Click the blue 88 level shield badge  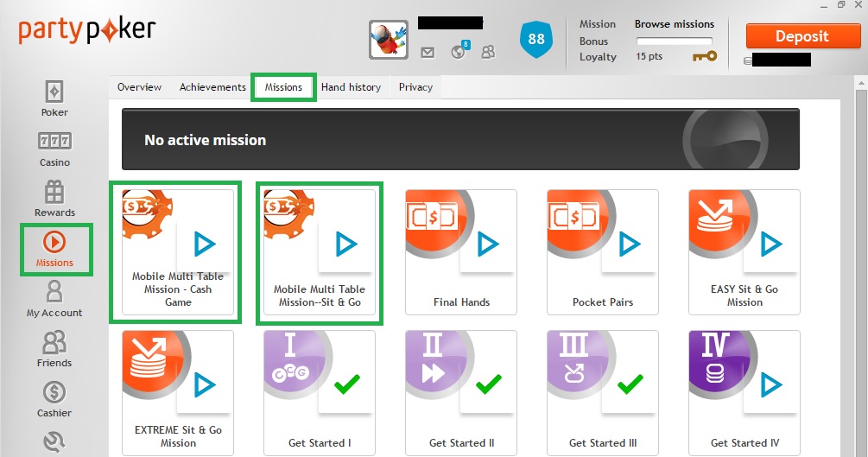click(535, 40)
